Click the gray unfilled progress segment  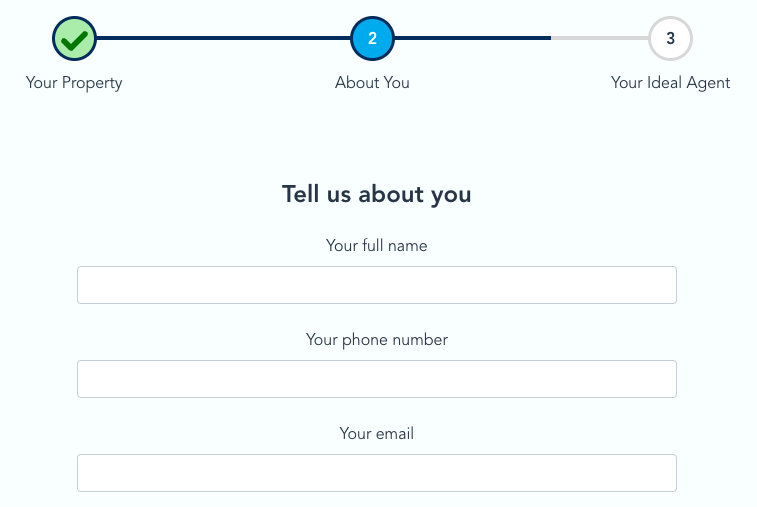[x=600, y=38]
